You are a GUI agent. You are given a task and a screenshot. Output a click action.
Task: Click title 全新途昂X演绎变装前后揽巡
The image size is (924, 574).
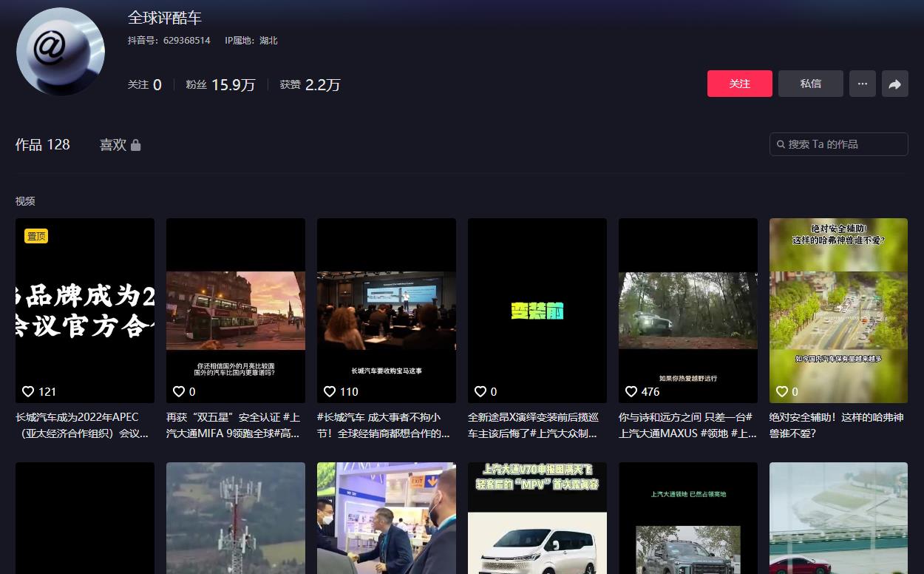pos(533,425)
